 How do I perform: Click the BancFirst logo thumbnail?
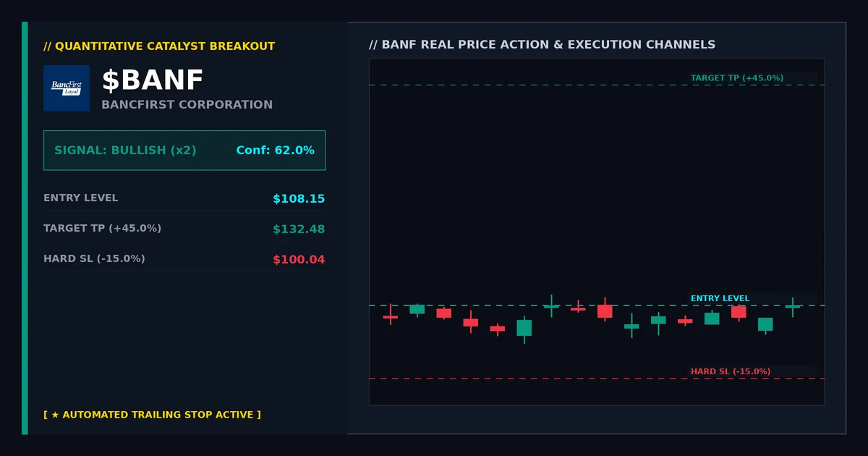[x=67, y=88]
